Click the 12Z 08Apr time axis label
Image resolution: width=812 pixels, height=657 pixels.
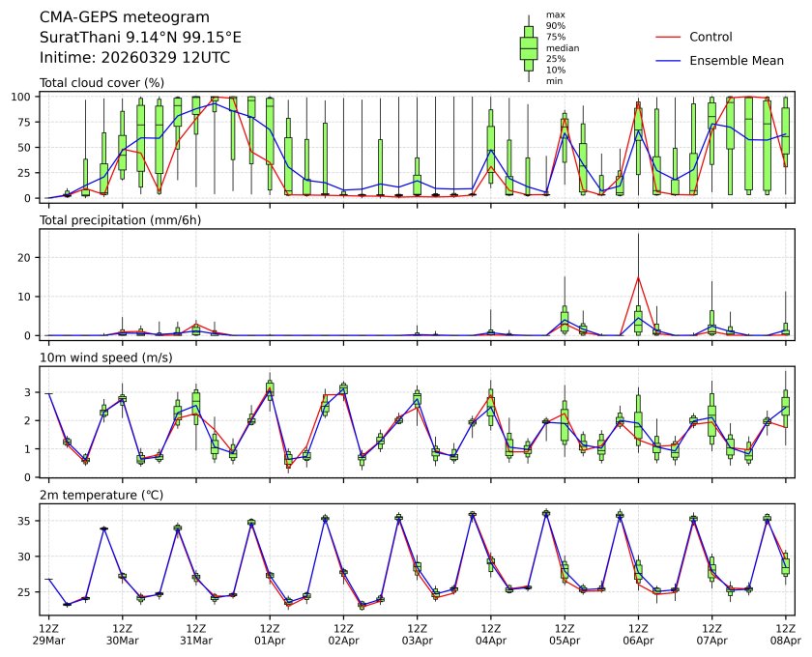785,633
